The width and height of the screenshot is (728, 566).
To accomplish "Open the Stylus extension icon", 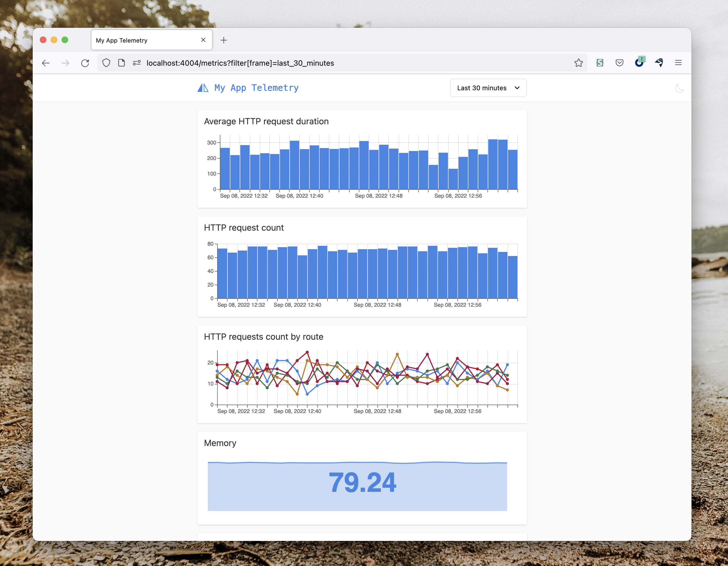I will [600, 63].
